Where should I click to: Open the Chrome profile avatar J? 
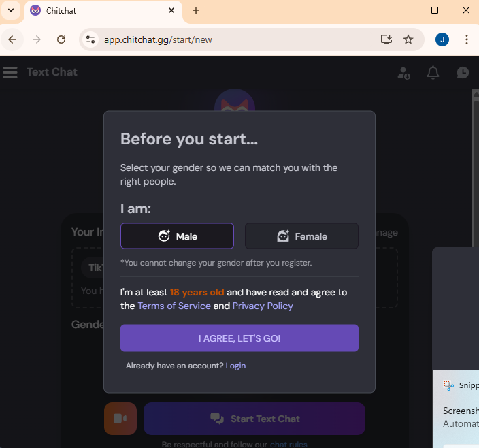[x=442, y=39]
